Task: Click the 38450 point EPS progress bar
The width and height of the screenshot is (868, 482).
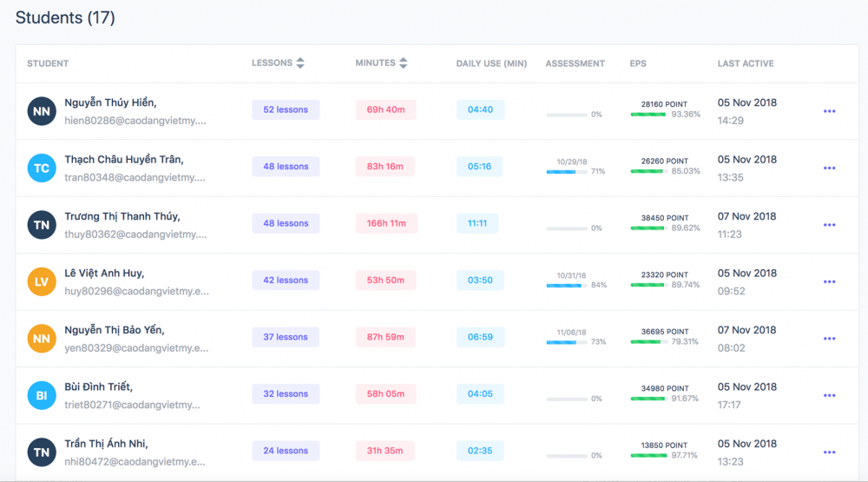Action: point(648,228)
